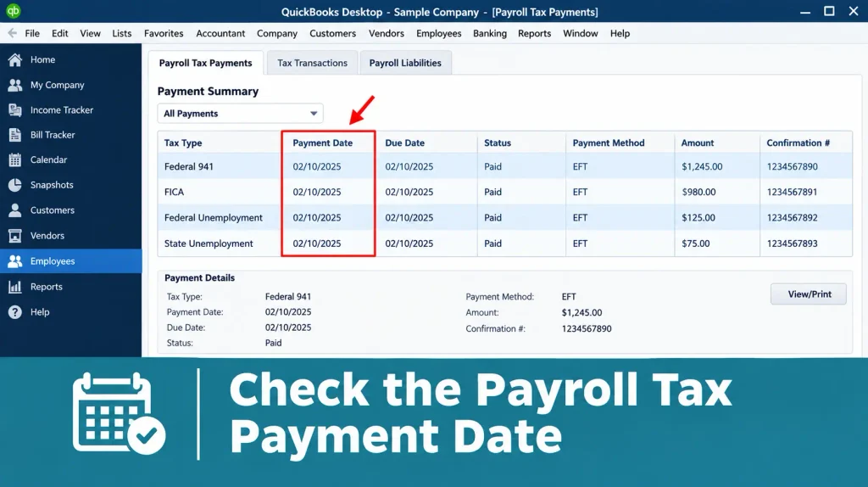The width and height of the screenshot is (868, 487).
Task: Click the Amount column header
Action: [x=697, y=143]
